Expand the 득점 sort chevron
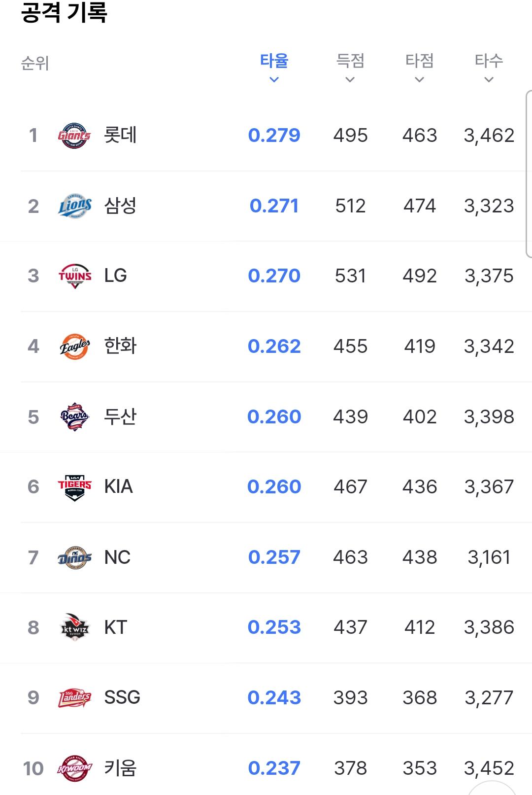The image size is (532, 795). (x=350, y=79)
